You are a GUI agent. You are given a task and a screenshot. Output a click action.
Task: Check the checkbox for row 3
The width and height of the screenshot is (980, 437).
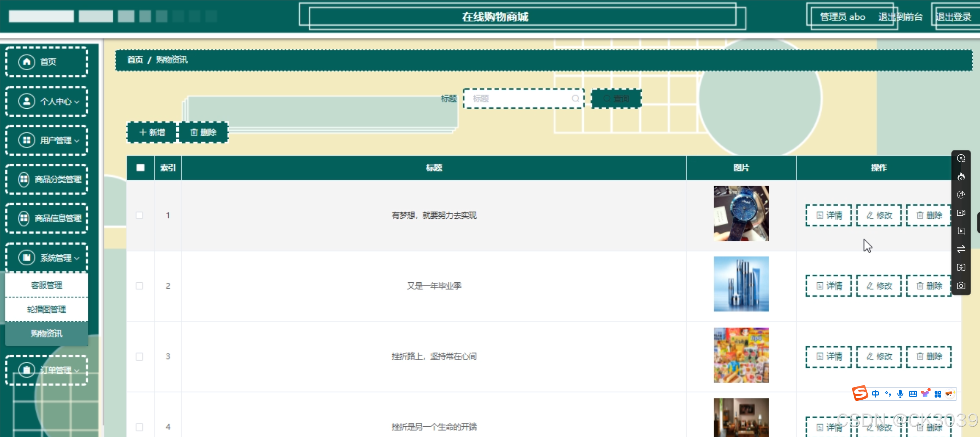click(x=140, y=356)
